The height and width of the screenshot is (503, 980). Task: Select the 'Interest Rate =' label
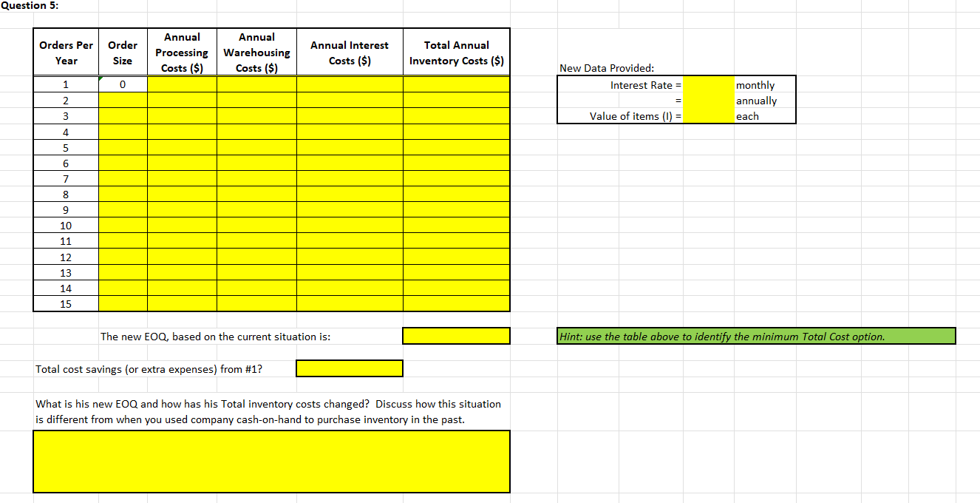644,85
